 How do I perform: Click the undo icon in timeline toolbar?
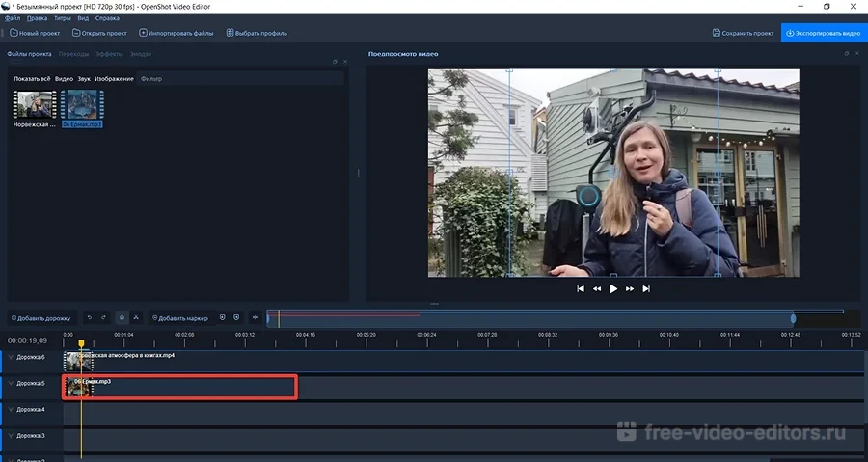(x=89, y=317)
